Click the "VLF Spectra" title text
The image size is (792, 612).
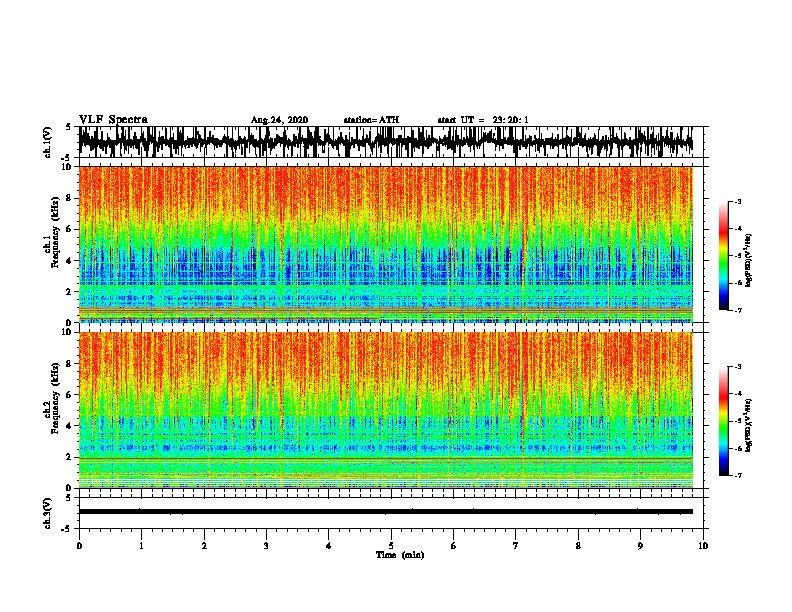[113, 120]
